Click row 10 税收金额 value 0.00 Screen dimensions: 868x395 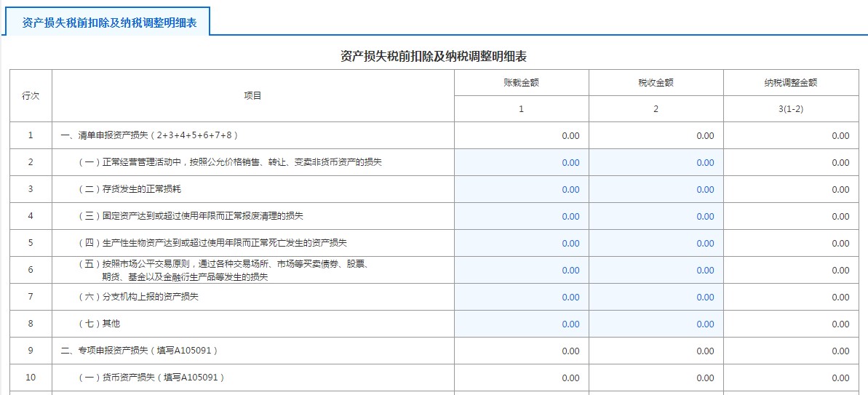point(705,378)
